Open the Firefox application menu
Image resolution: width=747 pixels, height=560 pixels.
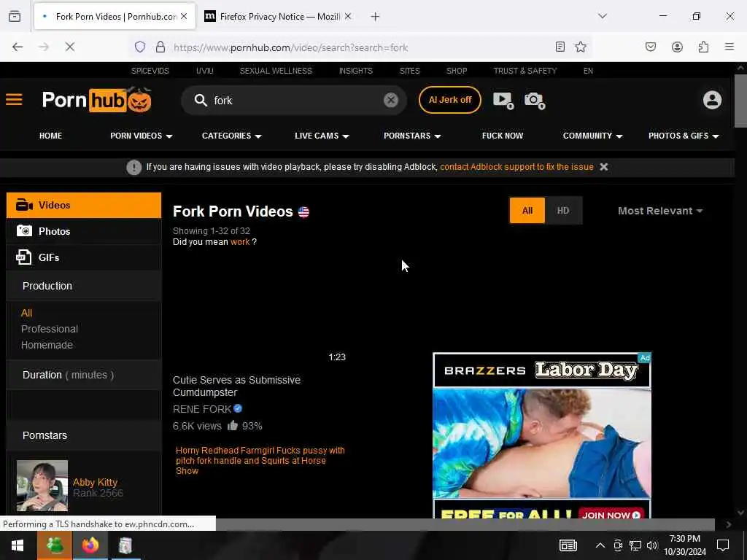coord(729,47)
